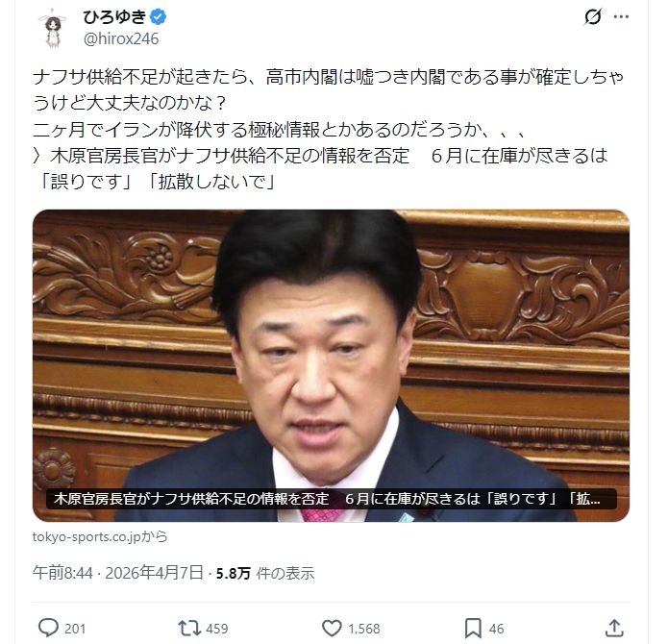The width and height of the screenshot is (668, 644).
Task: Open the ひろゆき display name
Action: pyautogui.click(x=114, y=17)
